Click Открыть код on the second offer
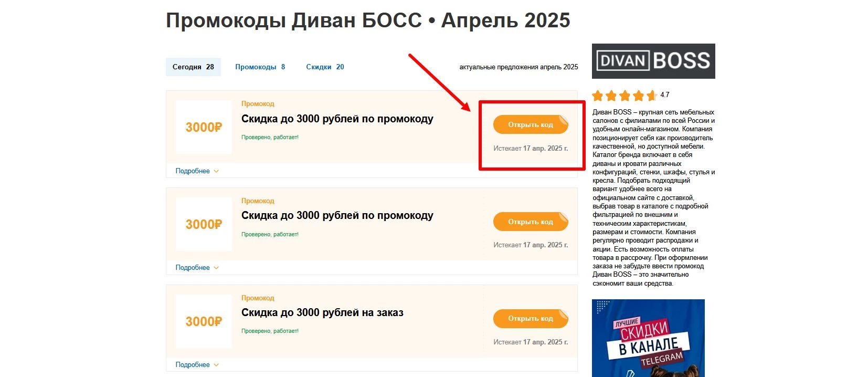 click(531, 222)
